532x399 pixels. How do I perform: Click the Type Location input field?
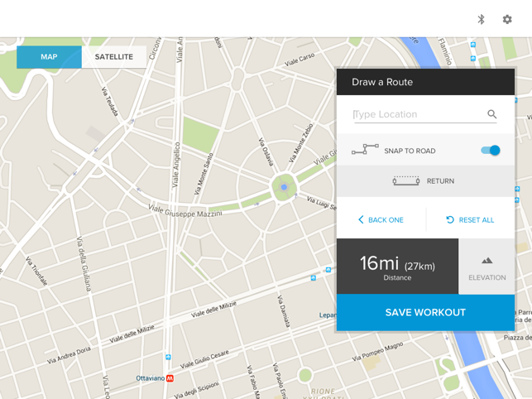tap(419, 114)
